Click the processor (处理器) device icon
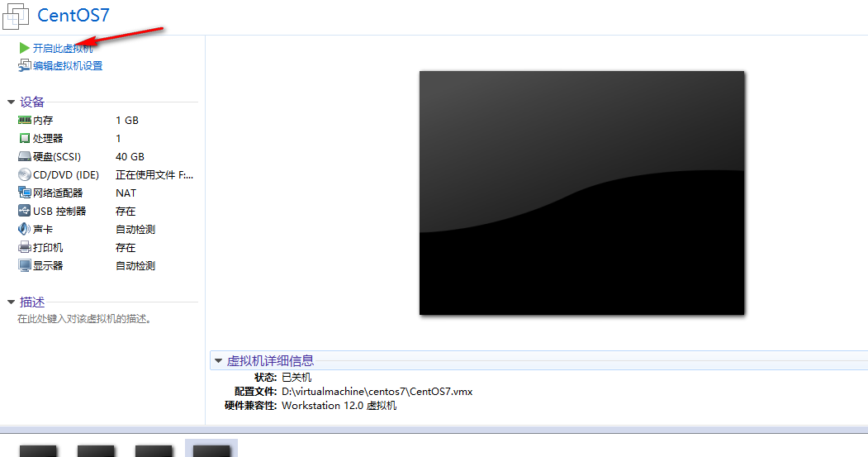This screenshot has height=457, width=868. tap(24, 138)
